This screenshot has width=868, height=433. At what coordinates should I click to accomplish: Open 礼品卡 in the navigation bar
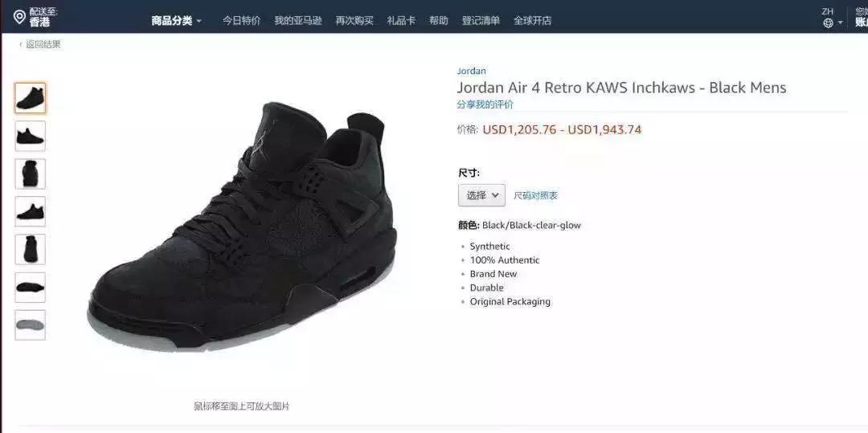401,21
